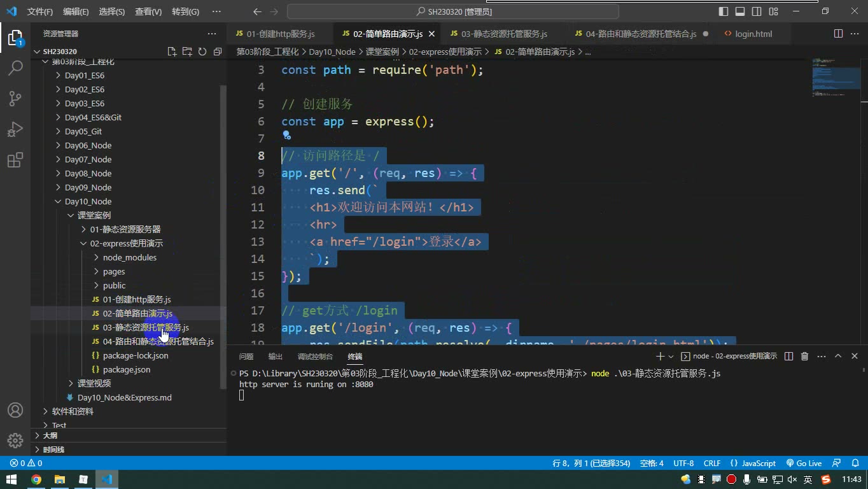
Task: Open the Run and Debug view
Action: [15, 129]
